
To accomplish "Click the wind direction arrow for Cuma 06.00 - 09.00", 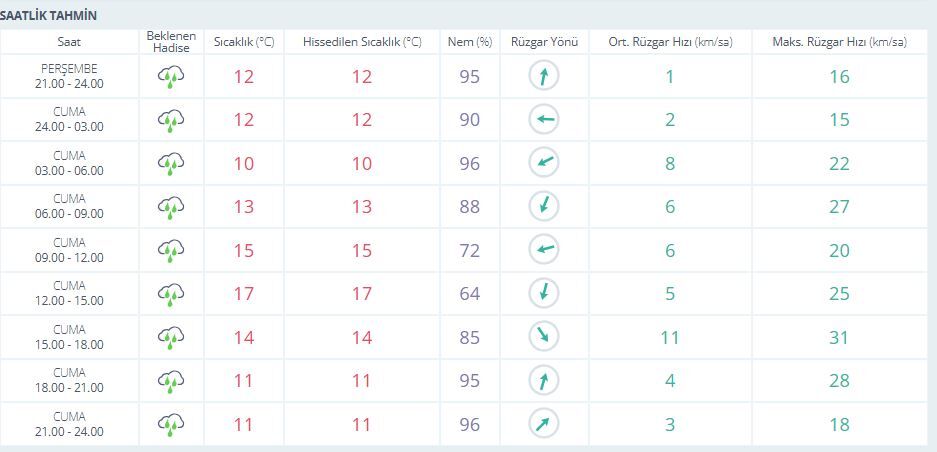I will click(x=544, y=206).
